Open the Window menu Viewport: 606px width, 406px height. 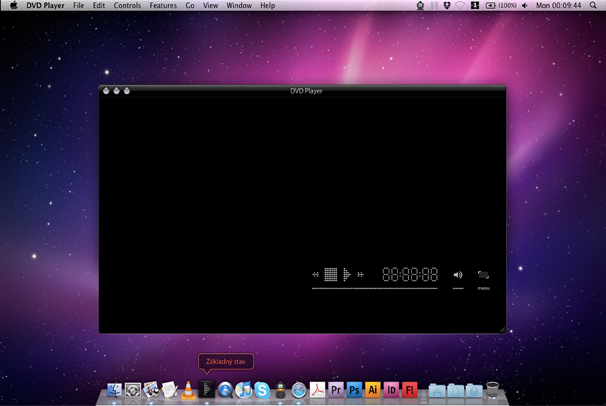[239, 6]
